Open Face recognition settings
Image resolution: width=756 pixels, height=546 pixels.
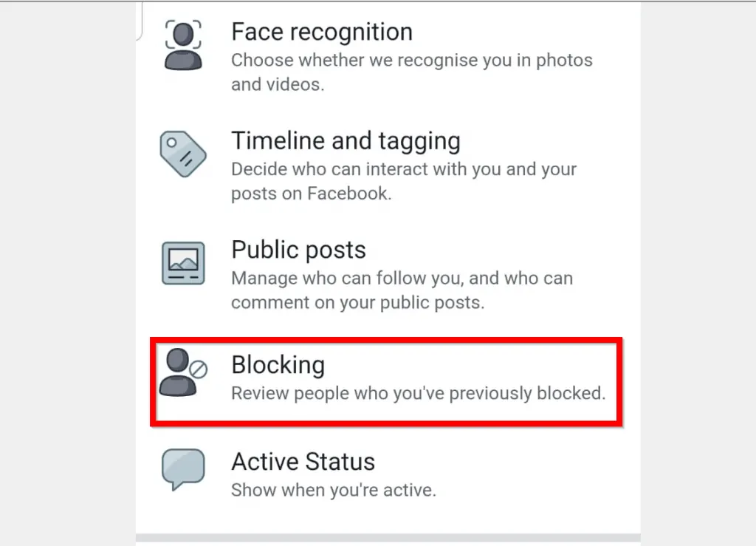(321, 32)
